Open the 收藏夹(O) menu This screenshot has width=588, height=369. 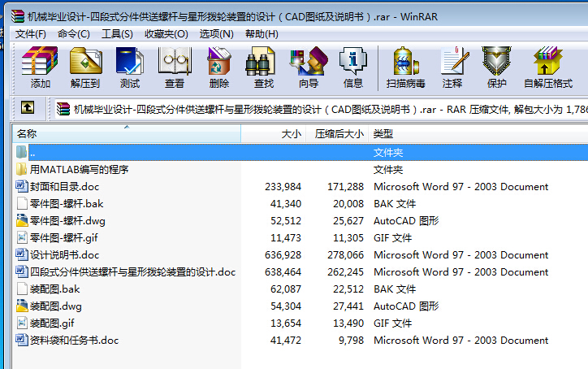tap(166, 34)
